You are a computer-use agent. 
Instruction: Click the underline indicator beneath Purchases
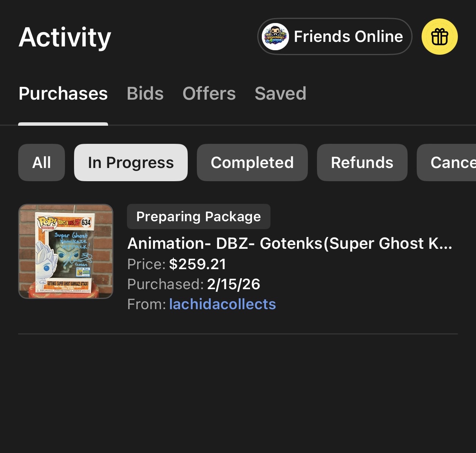[x=63, y=124]
